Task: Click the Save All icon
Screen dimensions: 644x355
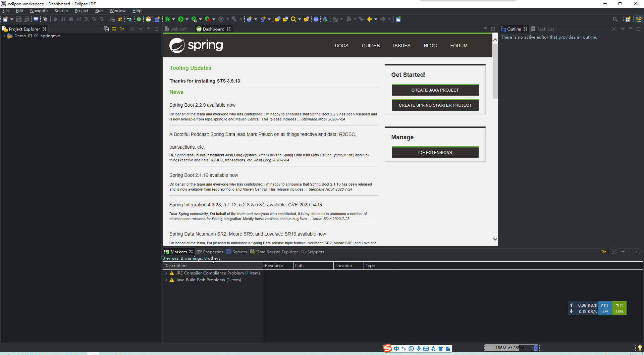Action: point(26,19)
